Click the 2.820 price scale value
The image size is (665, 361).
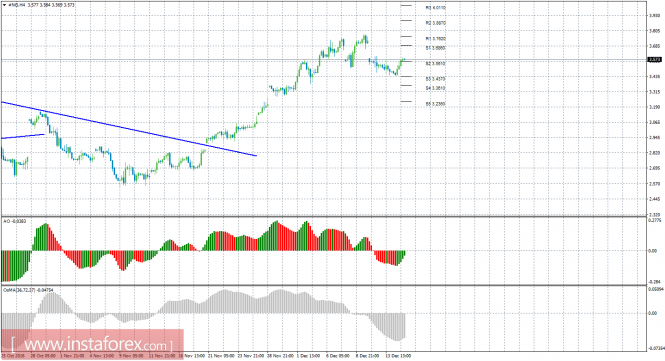point(654,153)
